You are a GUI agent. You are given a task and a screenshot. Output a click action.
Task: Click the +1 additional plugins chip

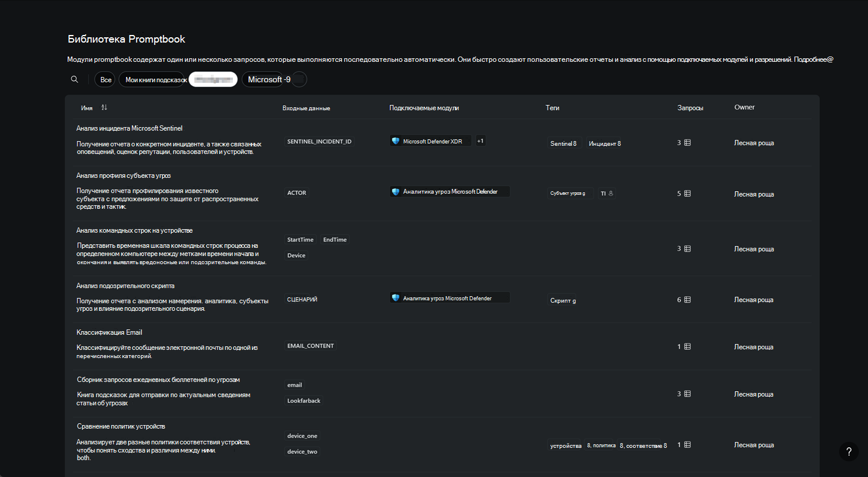click(480, 141)
